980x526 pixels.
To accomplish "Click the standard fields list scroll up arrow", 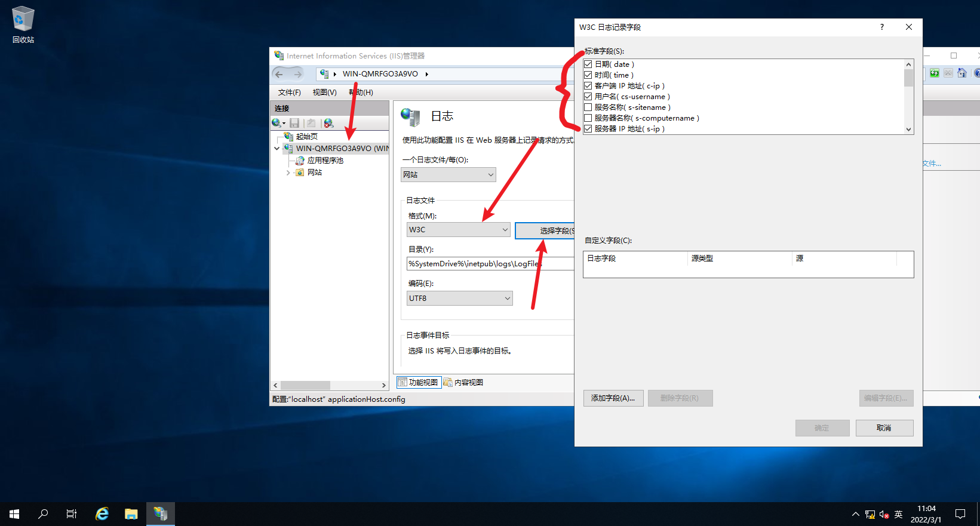I will point(908,64).
